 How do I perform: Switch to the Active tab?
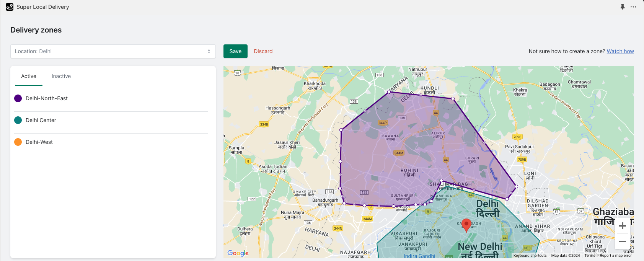[x=29, y=76]
